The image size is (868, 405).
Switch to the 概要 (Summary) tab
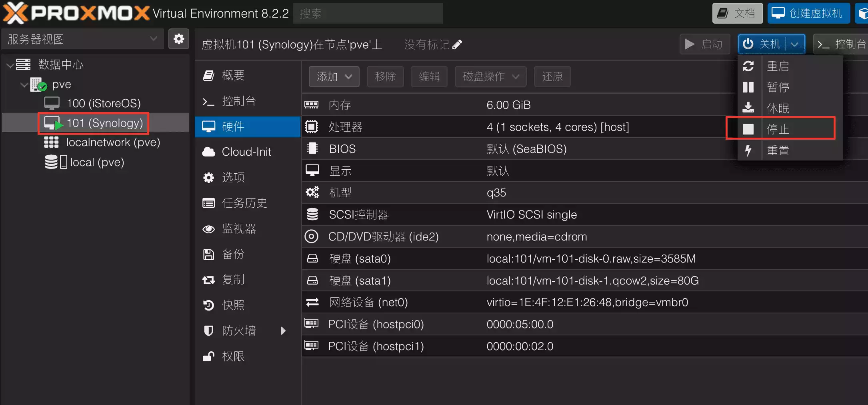coord(233,75)
